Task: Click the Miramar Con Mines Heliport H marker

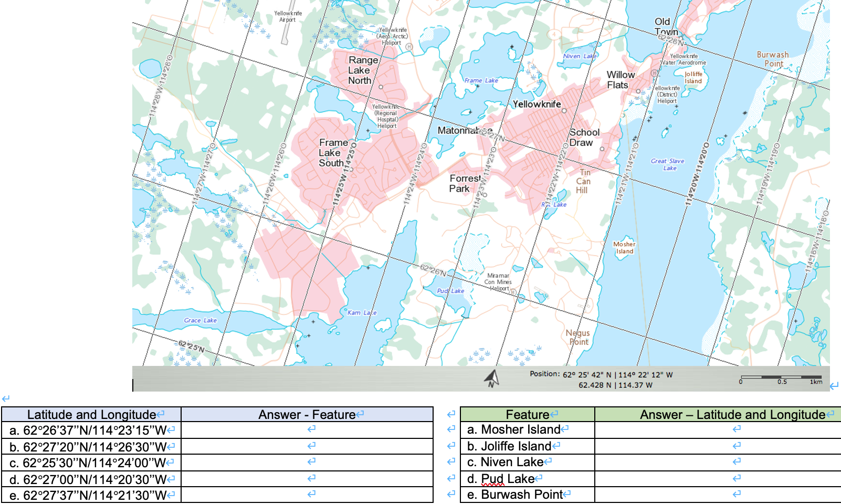Action: pyautogui.click(x=513, y=292)
